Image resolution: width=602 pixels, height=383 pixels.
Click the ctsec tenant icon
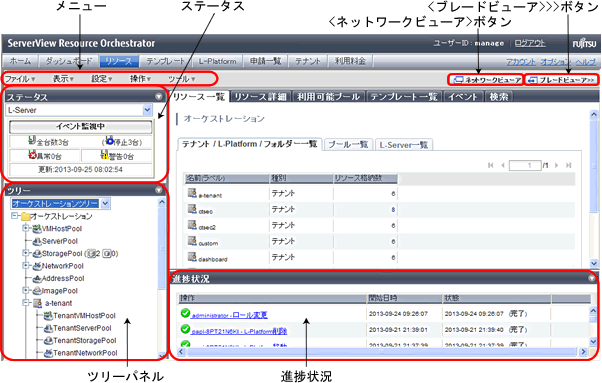tap(192, 209)
